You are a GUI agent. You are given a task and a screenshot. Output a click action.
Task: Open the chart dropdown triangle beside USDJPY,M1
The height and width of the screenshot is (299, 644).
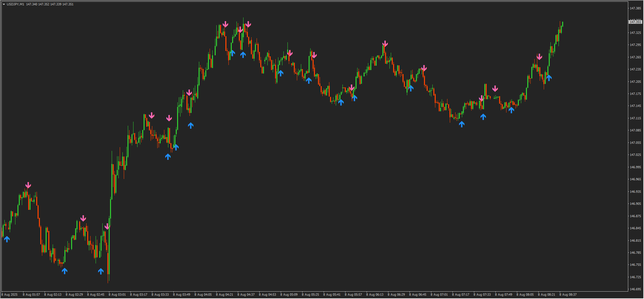pyautogui.click(x=4, y=4)
